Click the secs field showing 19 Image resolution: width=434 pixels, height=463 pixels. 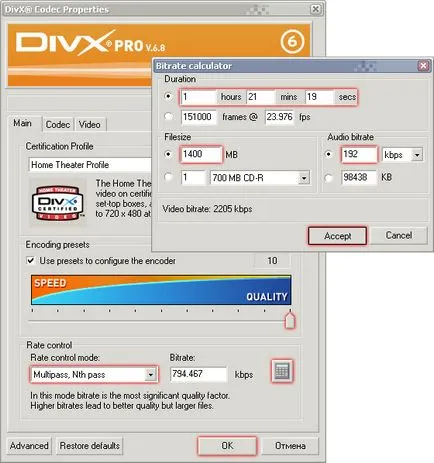[319, 97]
